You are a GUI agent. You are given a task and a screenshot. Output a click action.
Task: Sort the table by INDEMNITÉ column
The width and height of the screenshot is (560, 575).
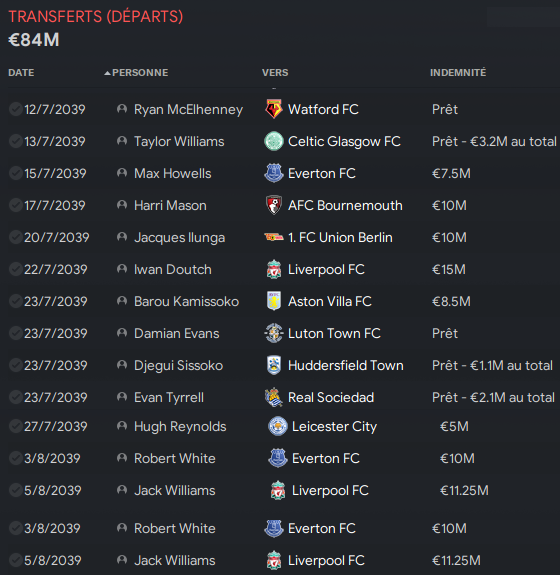click(x=458, y=72)
